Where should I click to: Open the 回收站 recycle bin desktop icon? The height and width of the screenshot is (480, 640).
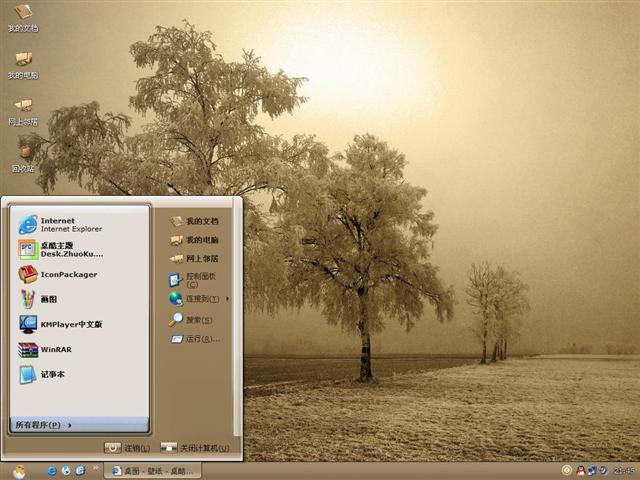point(23,159)
